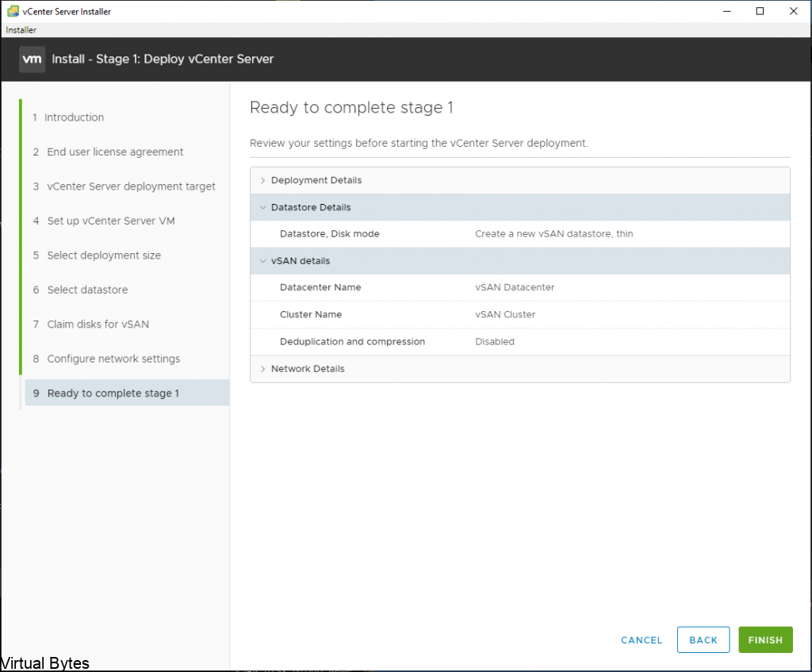Select step 6 Select datastore

80,290
